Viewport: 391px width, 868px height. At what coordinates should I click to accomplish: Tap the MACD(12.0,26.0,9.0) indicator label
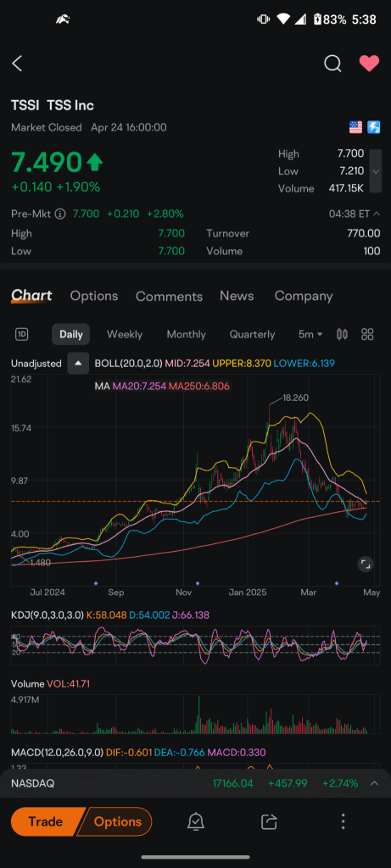point(57,753)
